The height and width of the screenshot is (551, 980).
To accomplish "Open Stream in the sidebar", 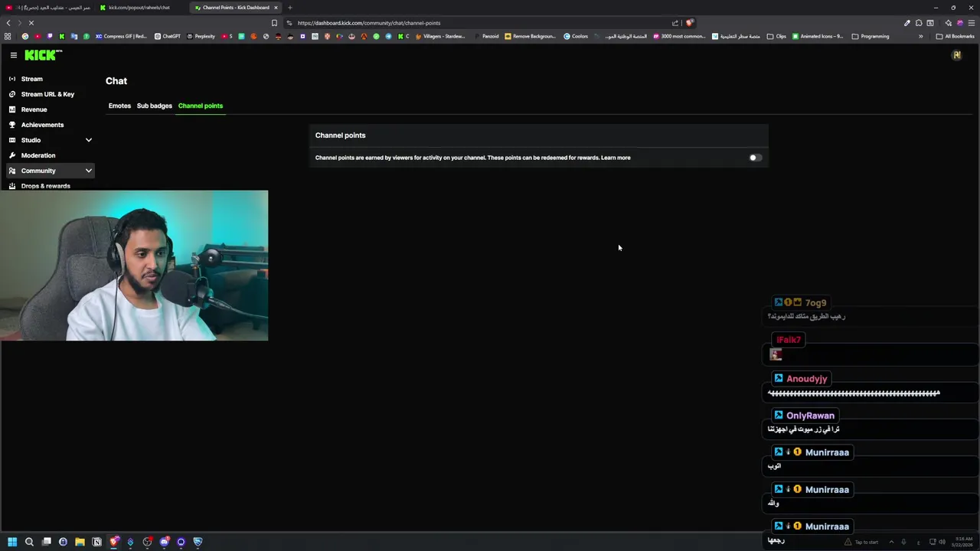I will point(31,79).
